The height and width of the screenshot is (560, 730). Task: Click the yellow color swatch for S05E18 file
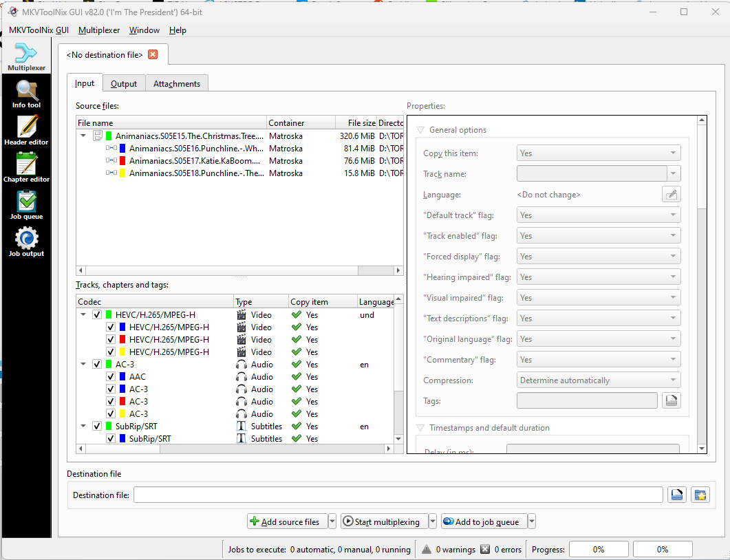[x=122, y=173]
